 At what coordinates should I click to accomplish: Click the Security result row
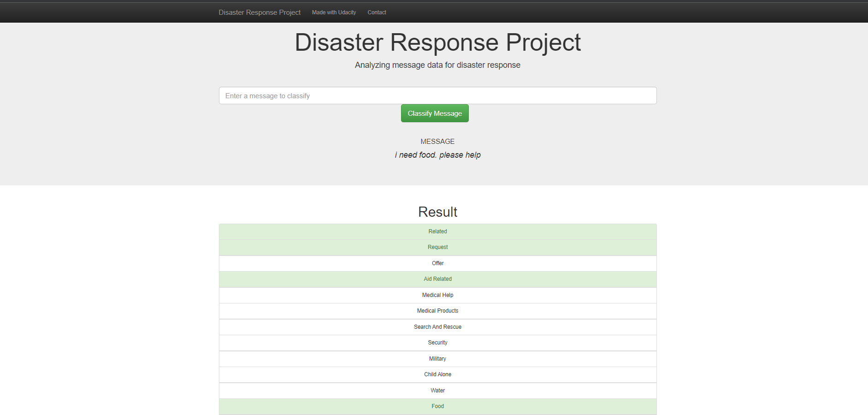click(437, 343)
